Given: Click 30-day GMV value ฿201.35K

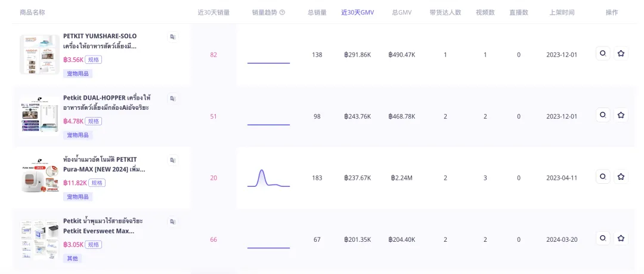Looking at the screenshot, I should coord(357,239).
